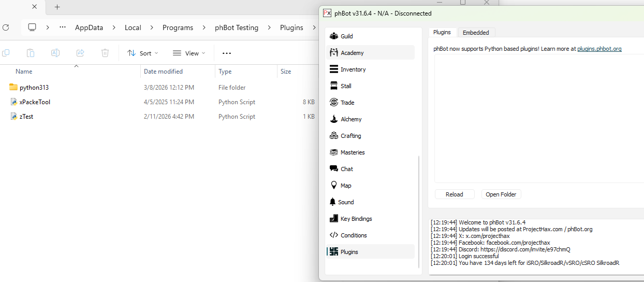Open the Map section
Viewport: 644px width, 282px height.
346,186
